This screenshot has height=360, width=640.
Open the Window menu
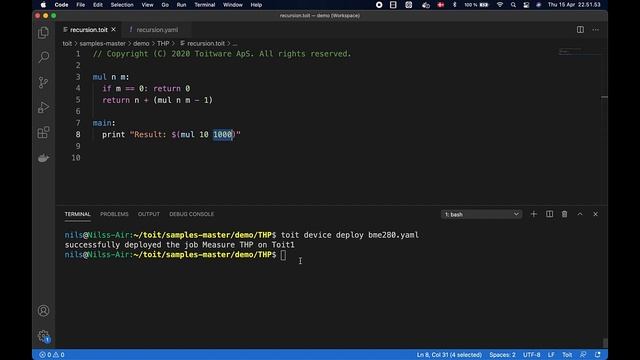pyautogui.click(x=233, y=5)
